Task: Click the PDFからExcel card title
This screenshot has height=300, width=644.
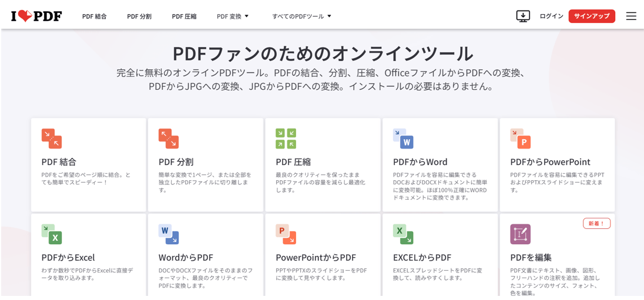Action: pos(68,258)
